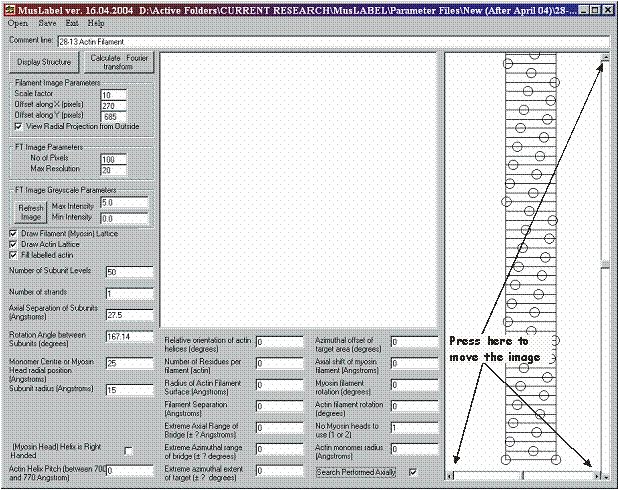Click the empty Fourier transform display area

click(x=298, y=190)
